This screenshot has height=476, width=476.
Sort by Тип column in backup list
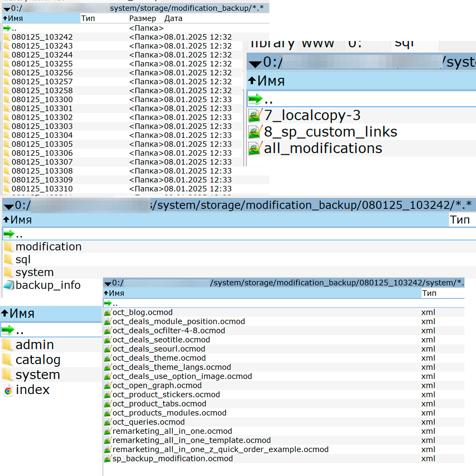104,19
